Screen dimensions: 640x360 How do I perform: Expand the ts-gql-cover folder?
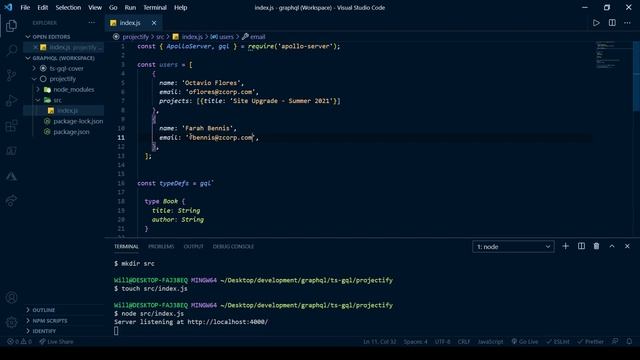point(64,69)
